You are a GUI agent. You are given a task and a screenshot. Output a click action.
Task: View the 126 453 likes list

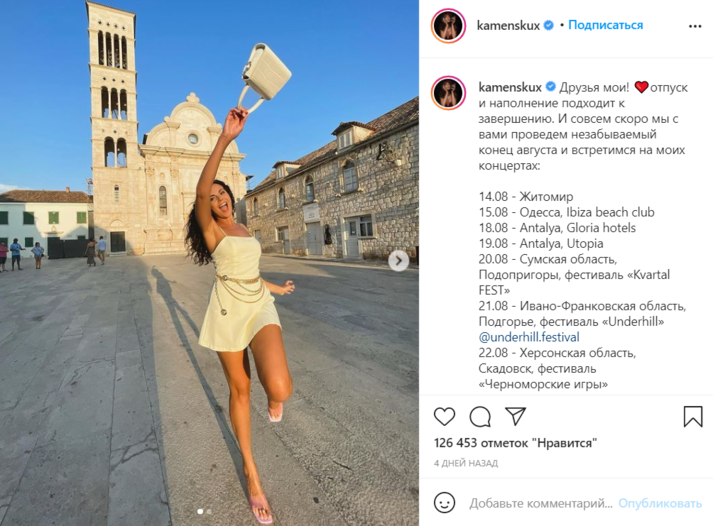pyautogui.click(x=515, y=443)
